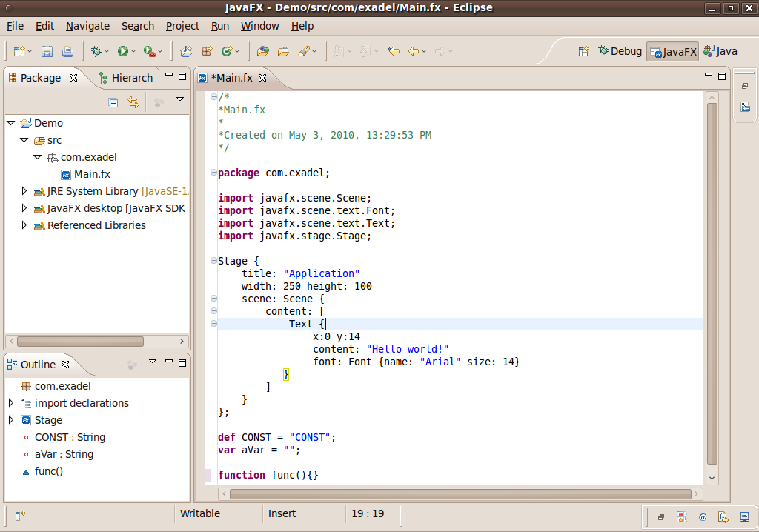
Task: Click the editor horizontal scrollbar
Action: [460, 494]
